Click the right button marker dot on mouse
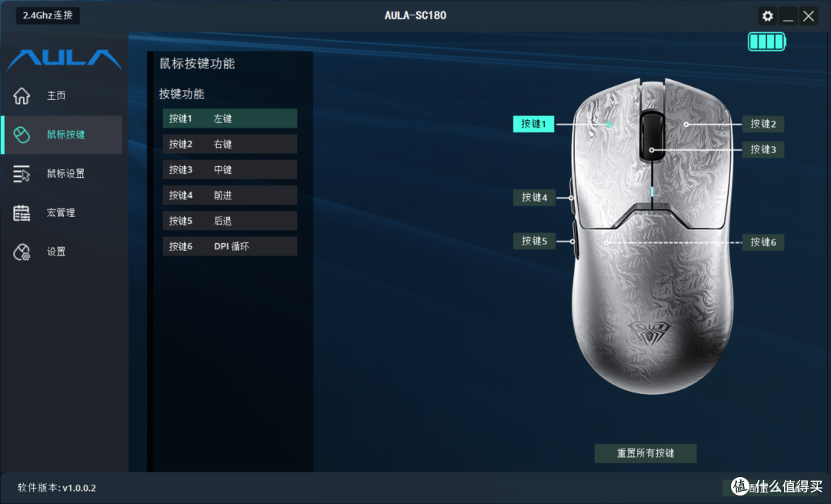 pyautogui.click(x=686, y=125)
